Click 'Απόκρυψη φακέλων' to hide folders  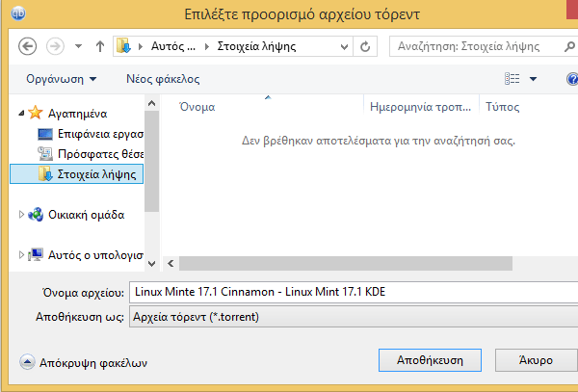tap(93, 363)
